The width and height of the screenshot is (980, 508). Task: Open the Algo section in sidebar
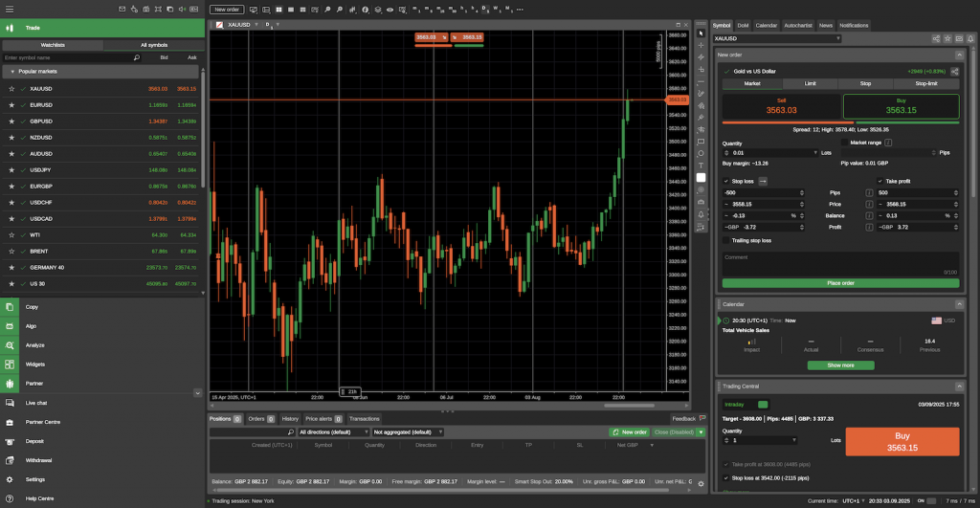[x=102, y=326]
